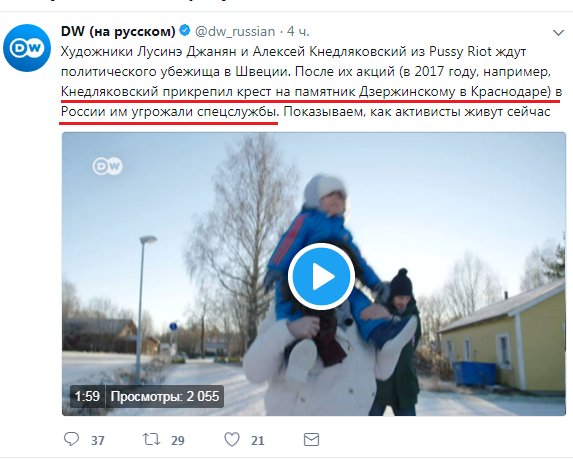This screenshot has height=459, width=573.
Task: Send tweet via envelope message icon
Action: pos(311,439)
